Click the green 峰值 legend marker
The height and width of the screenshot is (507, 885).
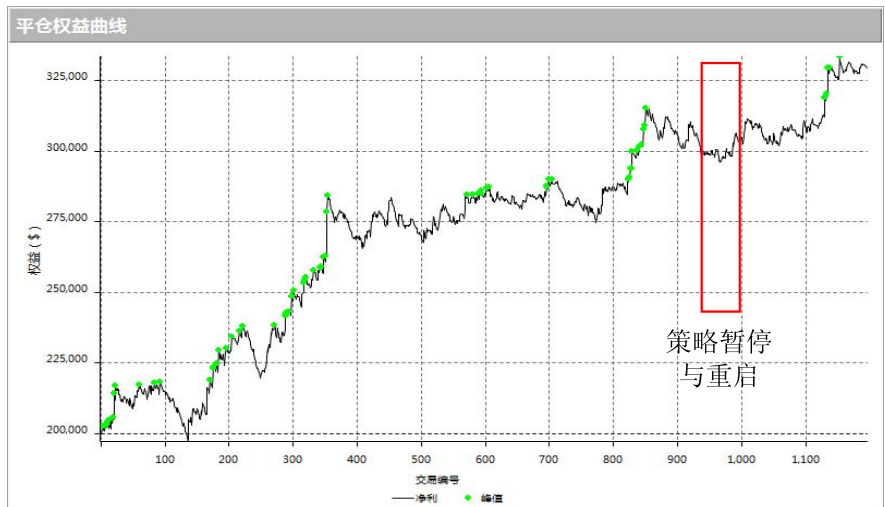467,497
